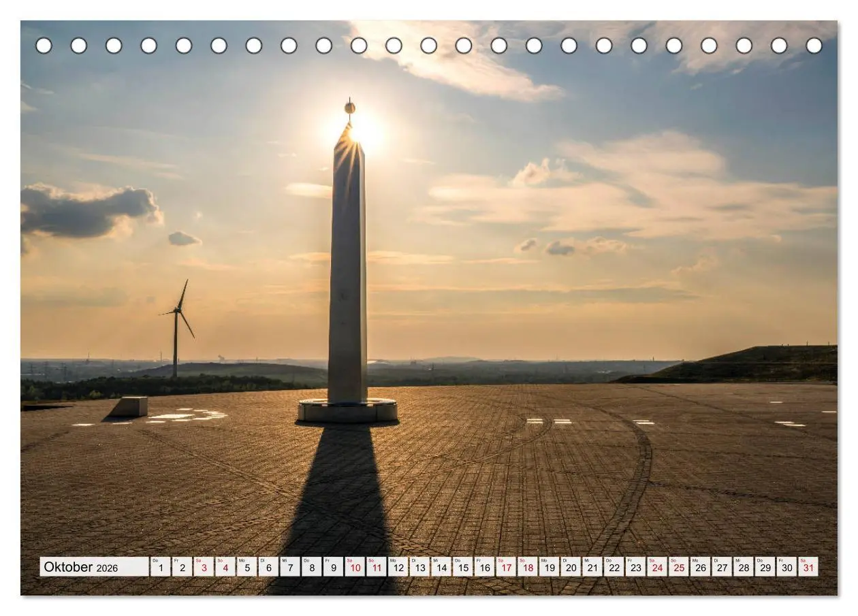Click day 14 in the date strip
Image resolution: width=858 pixels, height=616 pixels.
coord(441,566)
